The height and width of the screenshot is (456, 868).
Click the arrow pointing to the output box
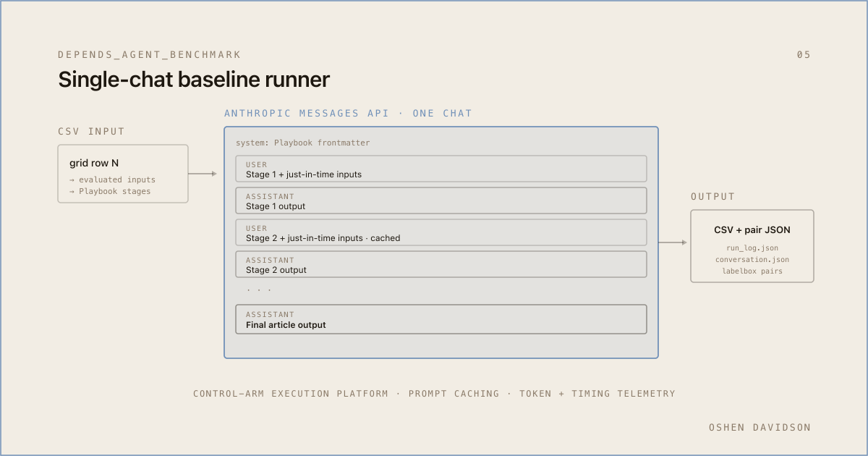click(673, 242)
